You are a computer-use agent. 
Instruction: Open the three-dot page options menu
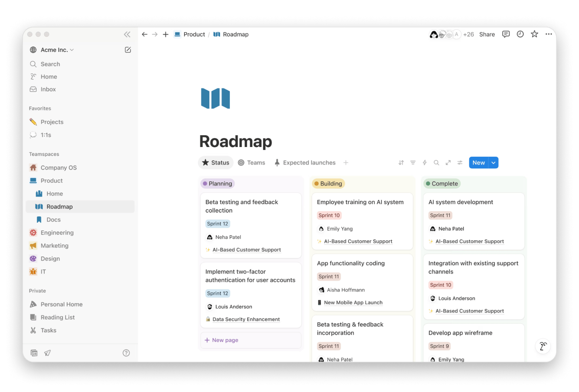549,34
